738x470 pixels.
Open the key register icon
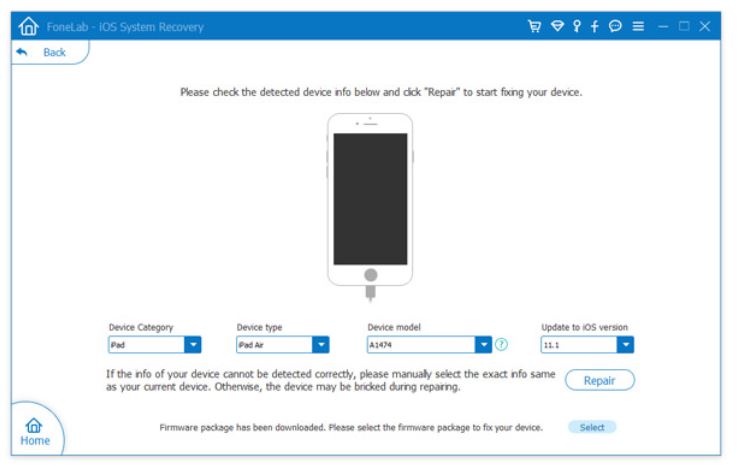click(x=577, y=26)
